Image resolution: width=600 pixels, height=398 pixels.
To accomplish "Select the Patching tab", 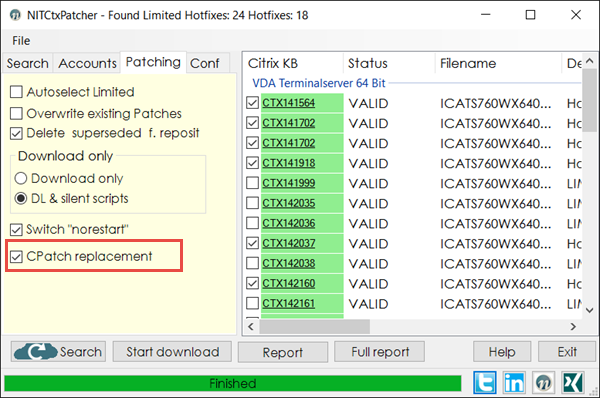I will [x=153, y=62].
